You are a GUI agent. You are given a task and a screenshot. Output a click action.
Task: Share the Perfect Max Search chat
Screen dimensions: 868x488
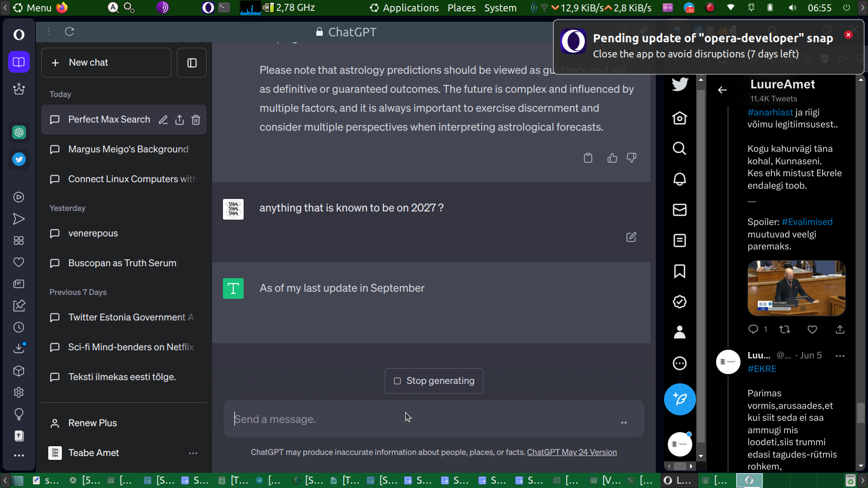point(180,120)
